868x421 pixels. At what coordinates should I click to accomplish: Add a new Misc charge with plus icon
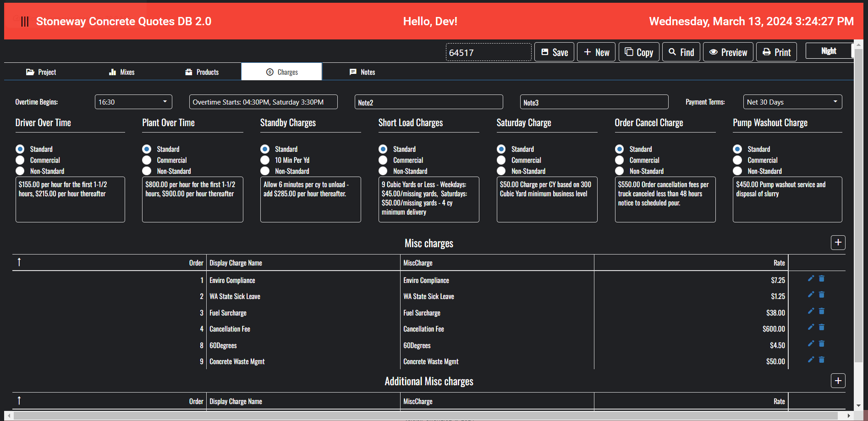[838, 243]
